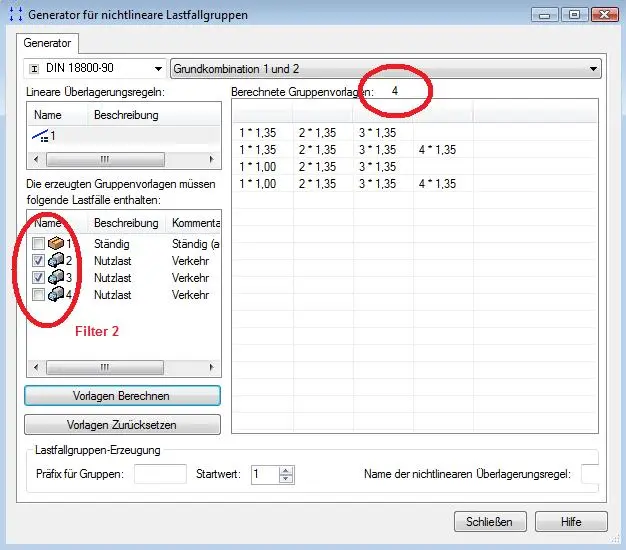The image size is (626, 550).
Task: Click right scroll arrow in load case list
Action: (x=212, y=367)
